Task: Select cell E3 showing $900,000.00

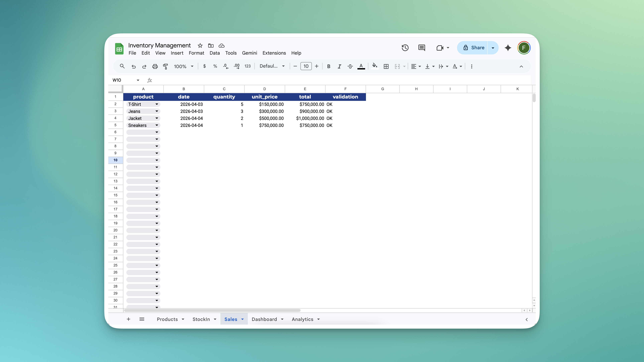Action: point(305,111)
